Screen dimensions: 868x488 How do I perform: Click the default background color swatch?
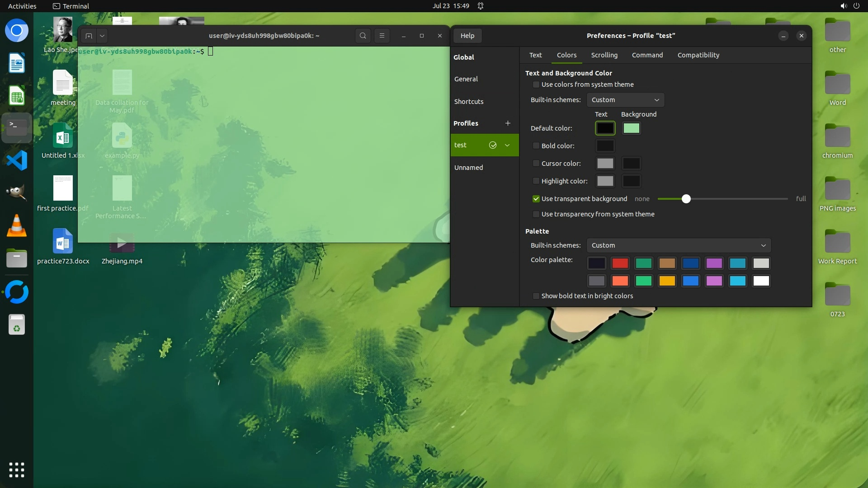click(631, 128)
